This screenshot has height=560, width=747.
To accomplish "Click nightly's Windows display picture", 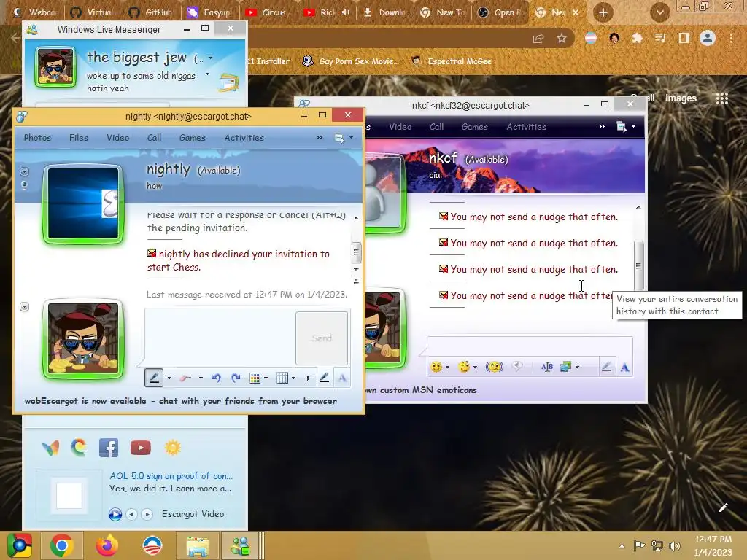I will click(x=83, y=204).
